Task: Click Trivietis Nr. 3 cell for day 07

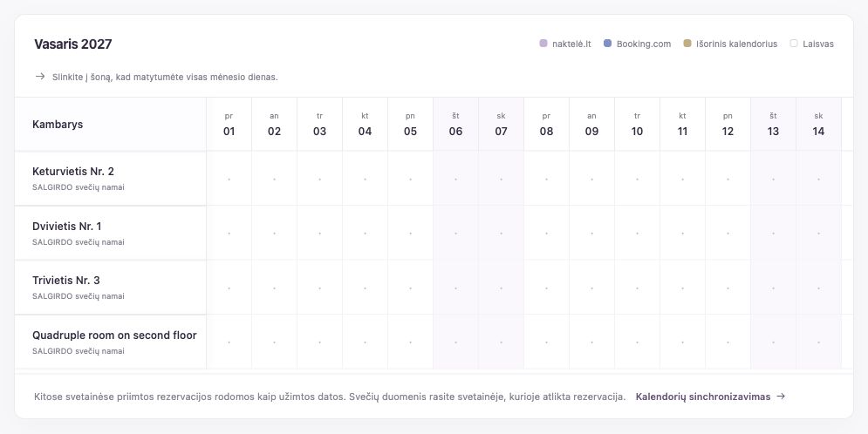Action: click(502, 288)
